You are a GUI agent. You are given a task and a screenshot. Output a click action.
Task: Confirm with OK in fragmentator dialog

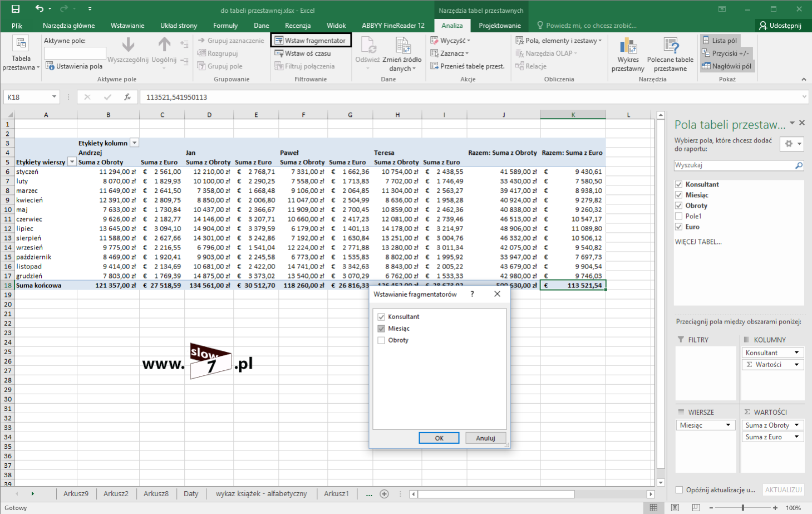[439, 438]
